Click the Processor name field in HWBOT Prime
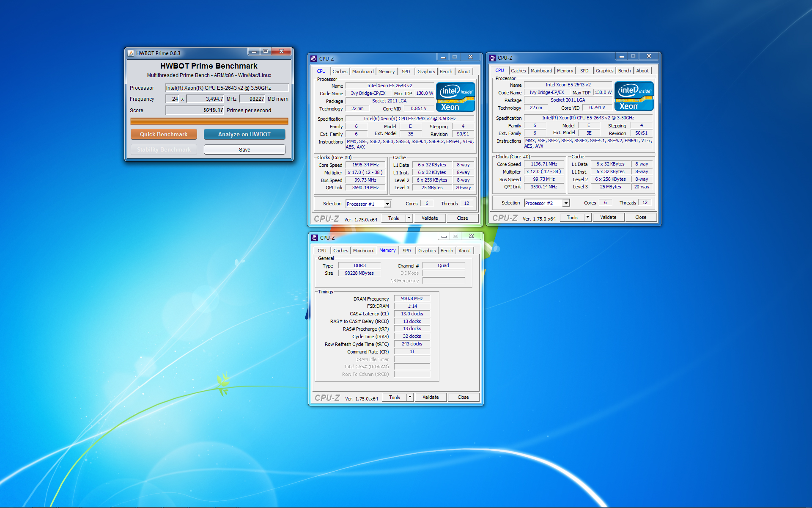 tap(227, 88)
